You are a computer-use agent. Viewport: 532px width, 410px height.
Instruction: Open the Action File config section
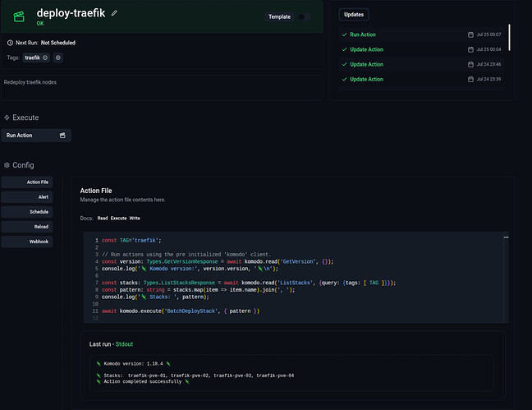point(27,182)
